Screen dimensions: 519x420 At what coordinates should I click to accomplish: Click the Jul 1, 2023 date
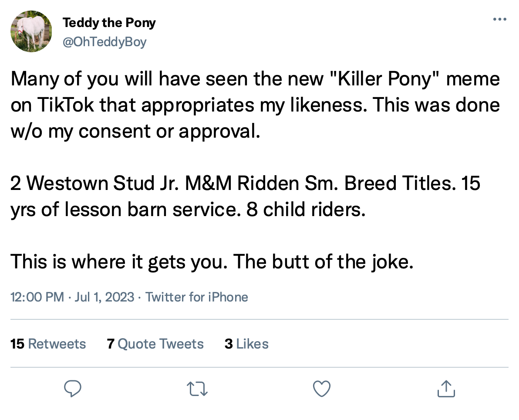104,297
